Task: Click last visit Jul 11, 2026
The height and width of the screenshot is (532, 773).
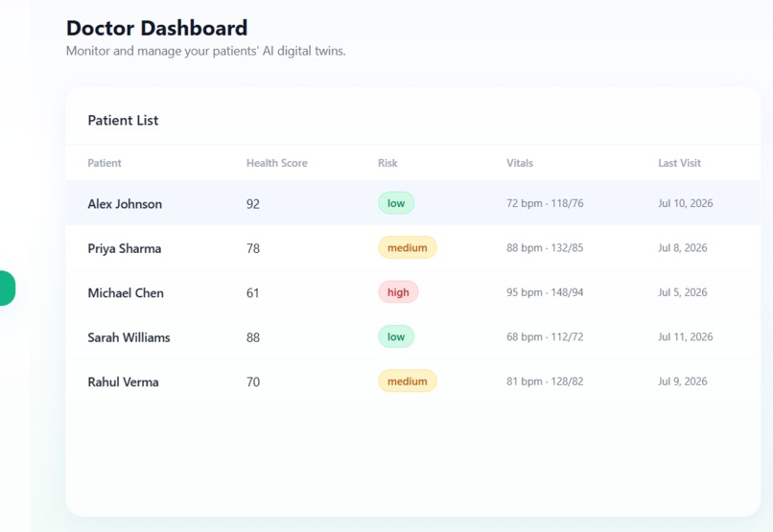Action: click(x=686, y=337)
